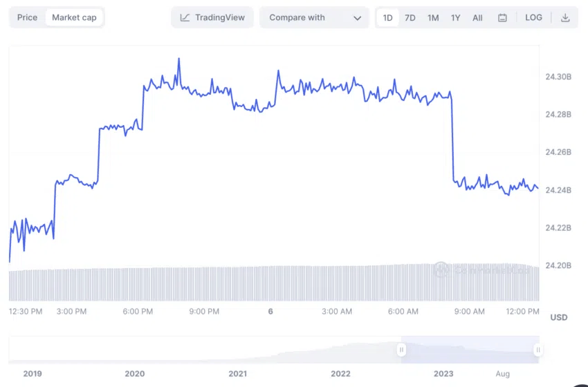Click the left range handle on the timeline
The width and height of the screenshot is (588, 387).
[401, 350]
